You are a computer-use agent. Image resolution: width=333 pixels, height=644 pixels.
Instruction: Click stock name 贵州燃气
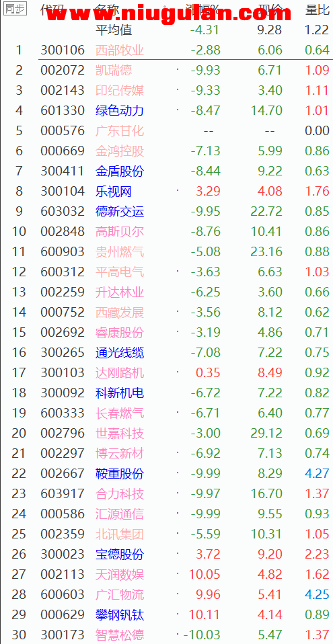[x=120, y=251]
